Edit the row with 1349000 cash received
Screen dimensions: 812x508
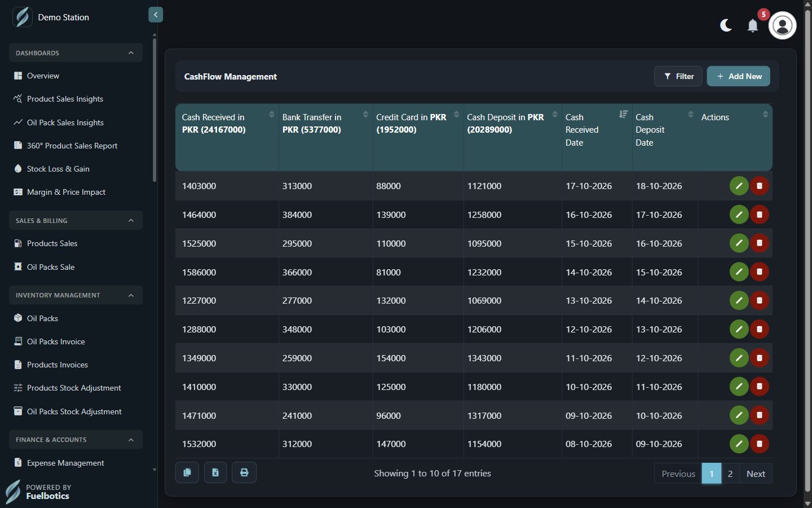coord(739,358)
